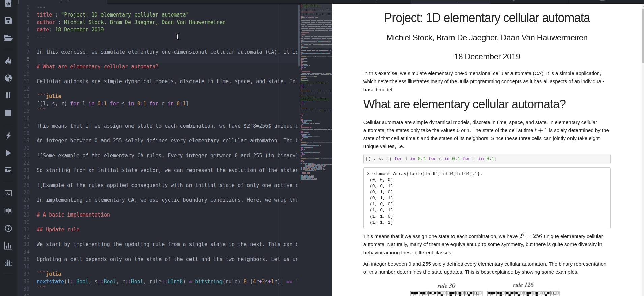644x296 pixels.
Task: Click the '(1, 0, 0)' output row
Action: click(381, 204)
